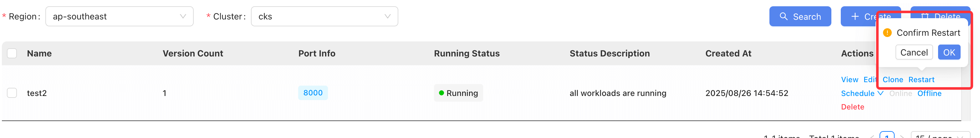Toggle the select-all checkbox in table header
Image resolution: width=980 pixels, height=138 pixels.
(12, 53)
